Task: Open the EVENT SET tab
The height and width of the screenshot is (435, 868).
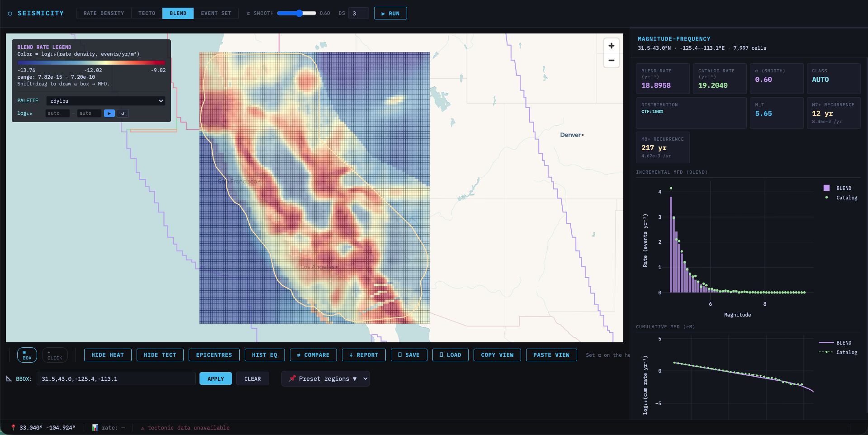Action: pyautogui.click(x=216, y=13)
